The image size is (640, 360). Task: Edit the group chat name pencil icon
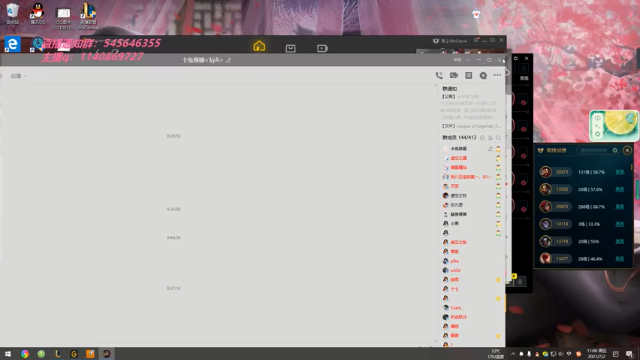point(229,60)
